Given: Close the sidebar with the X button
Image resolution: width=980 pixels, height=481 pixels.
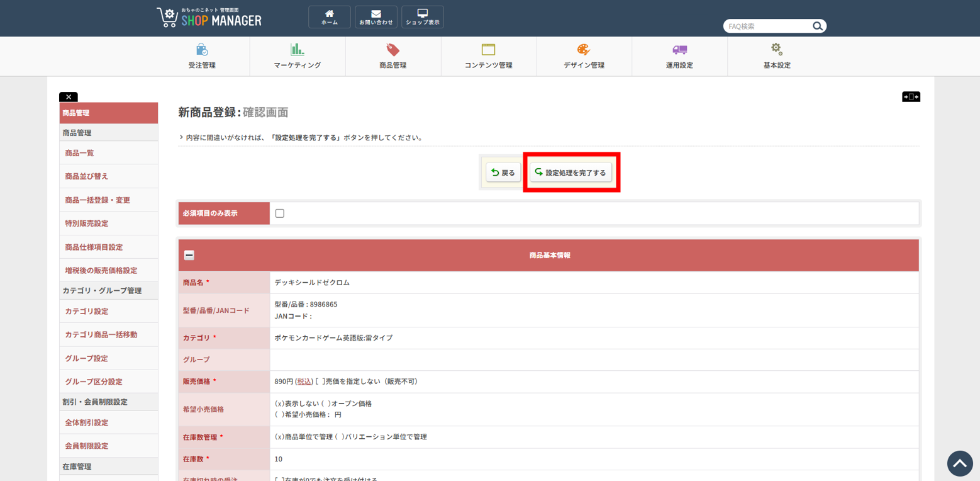Looking at the screenshot, I should [69, 97].
